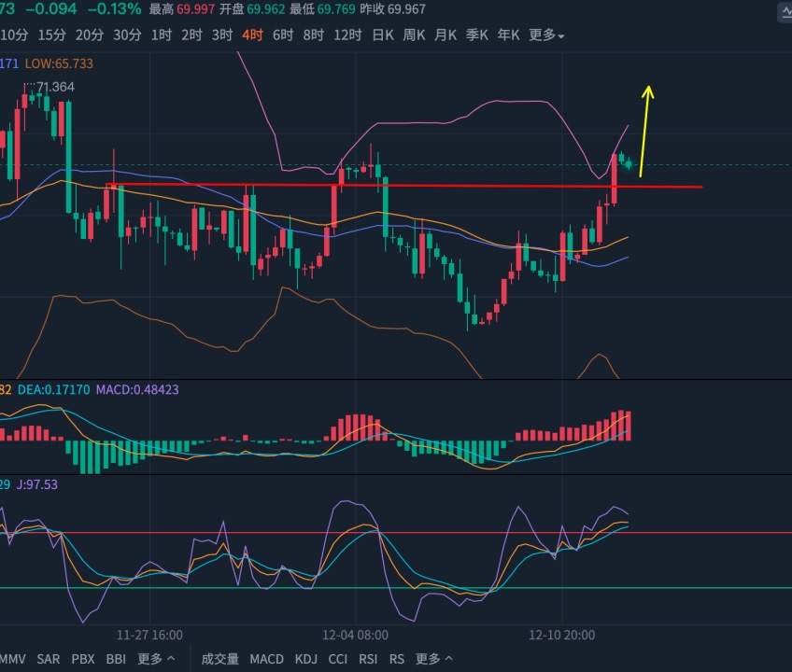
Task: Expand 更多 next to BBI
Action: pos(156,659)
